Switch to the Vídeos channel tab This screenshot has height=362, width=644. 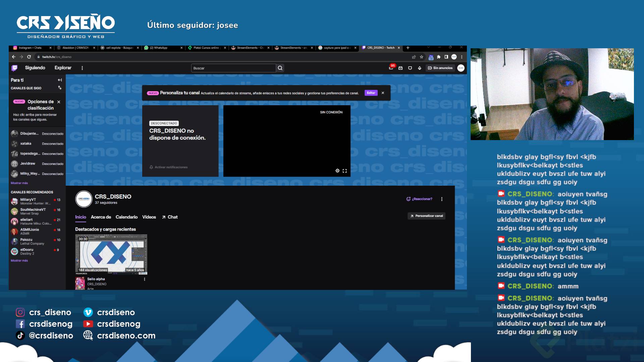pyautogui.click(x=149, y=217)
